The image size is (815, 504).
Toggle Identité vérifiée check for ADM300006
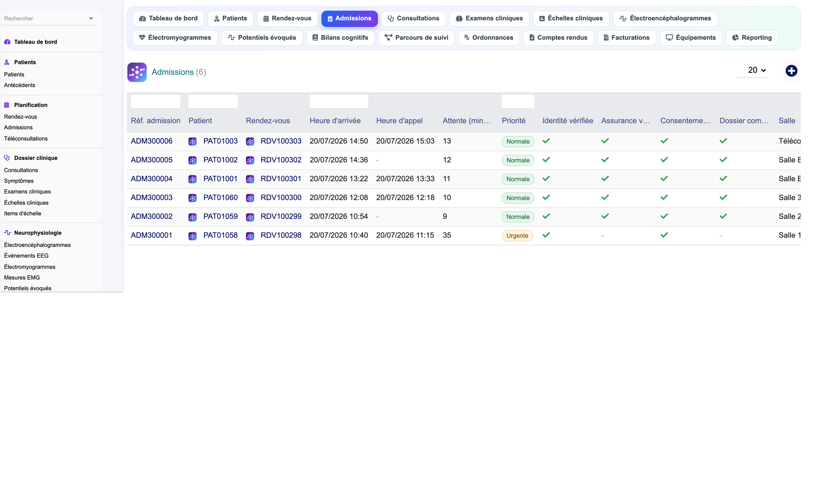point(546,141)
